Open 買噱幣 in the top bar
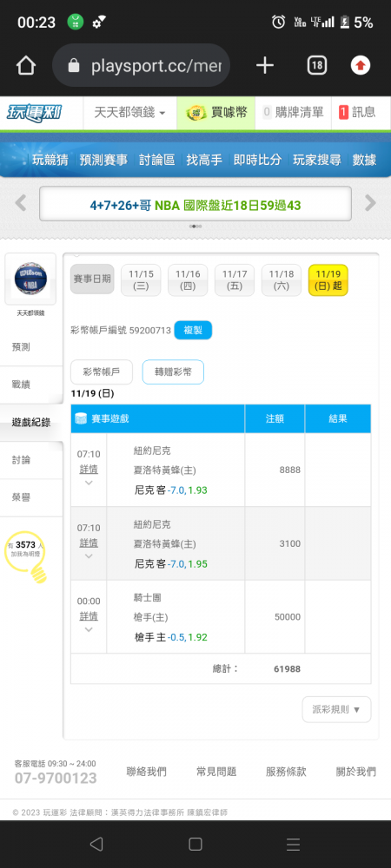Image resolution: width=391 pixels, height=868 pixels. click(x=216, y=112)
